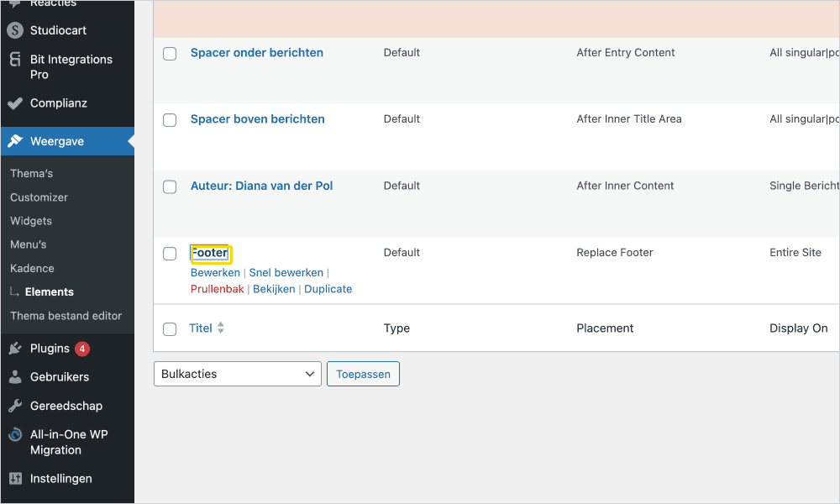Click Duplicate under Footer
The image size is (840, 504).
click(x=328, y=289)
